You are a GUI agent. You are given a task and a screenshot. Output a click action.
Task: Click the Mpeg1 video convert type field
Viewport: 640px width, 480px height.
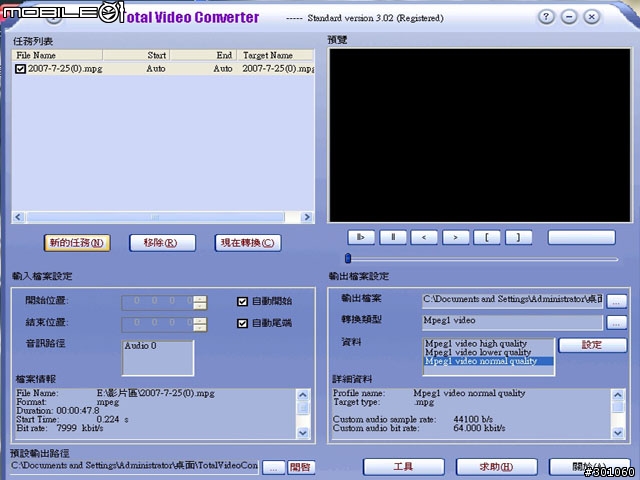click(512, 322)
